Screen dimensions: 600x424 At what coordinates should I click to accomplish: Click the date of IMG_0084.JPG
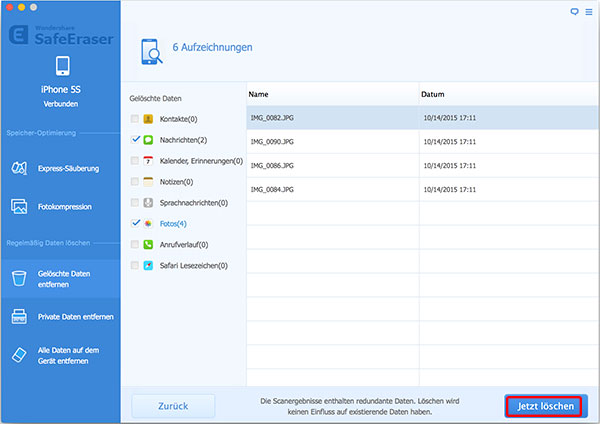coord(450,189)
